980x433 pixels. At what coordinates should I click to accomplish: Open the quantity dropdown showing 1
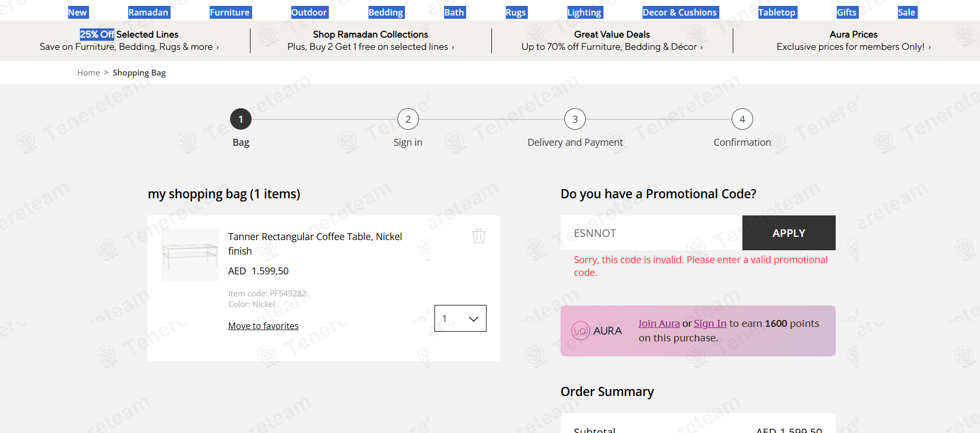(460, 318)
